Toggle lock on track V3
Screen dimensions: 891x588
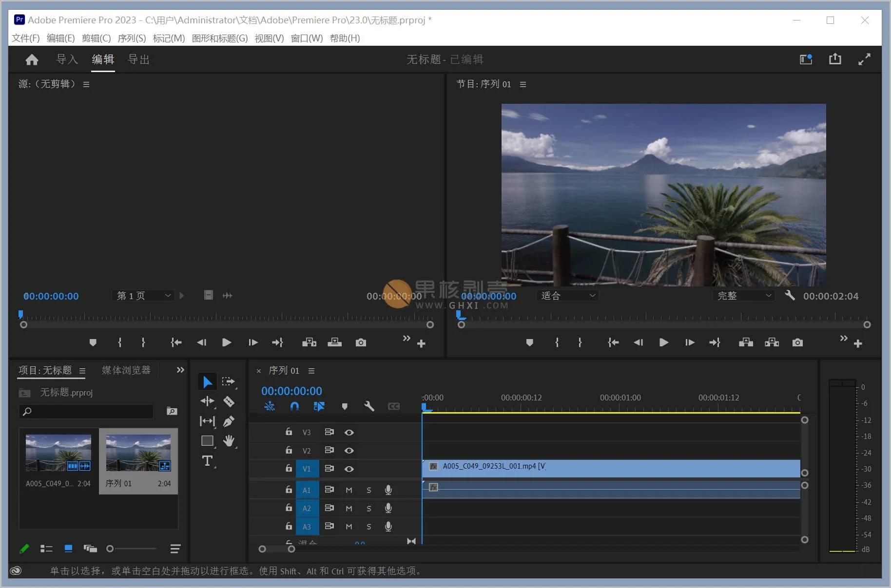coord(289,432)
